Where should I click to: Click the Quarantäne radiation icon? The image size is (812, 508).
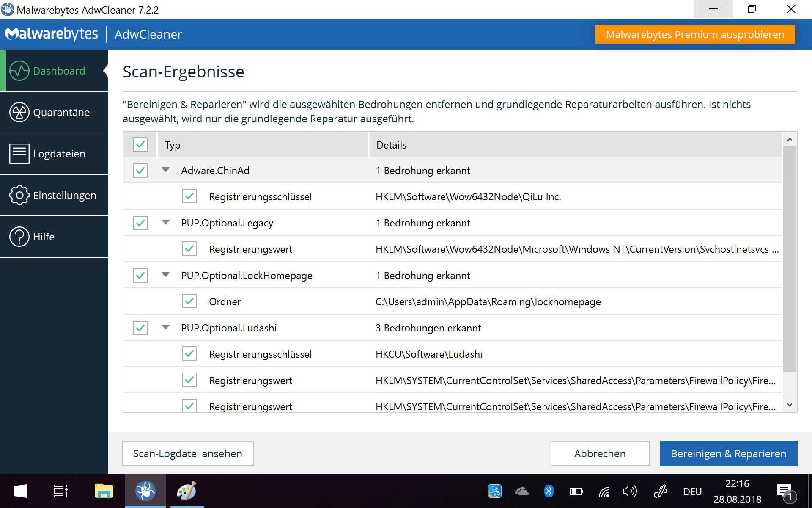(19, 112)
